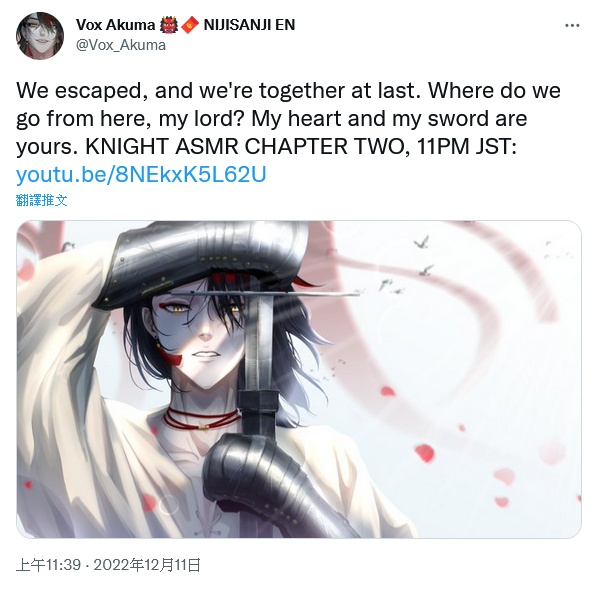Click the 翻譯推文 translate tweet link
The height and width of the screenshot is (590, 598).
(x=42, y=200)
